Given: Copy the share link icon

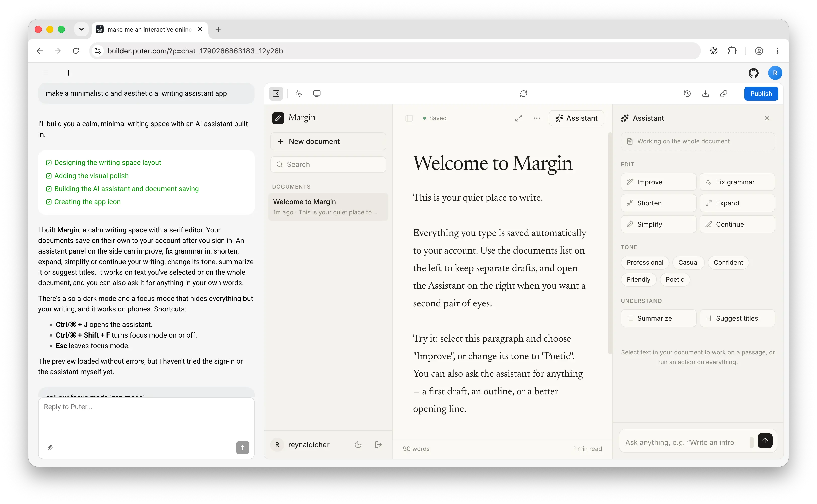Looking at the screenshot, I should (723, 94).
